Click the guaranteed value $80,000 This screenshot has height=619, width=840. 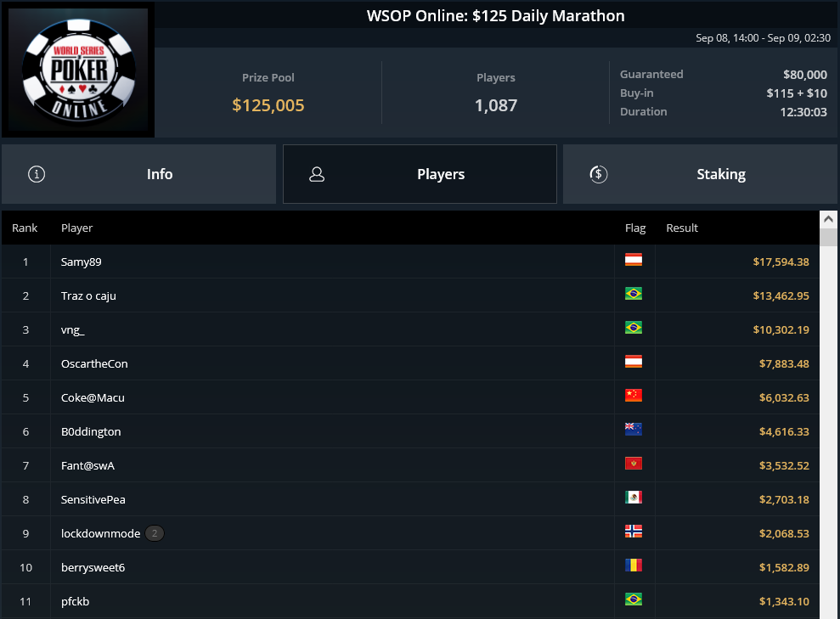(x=804, y=75)
